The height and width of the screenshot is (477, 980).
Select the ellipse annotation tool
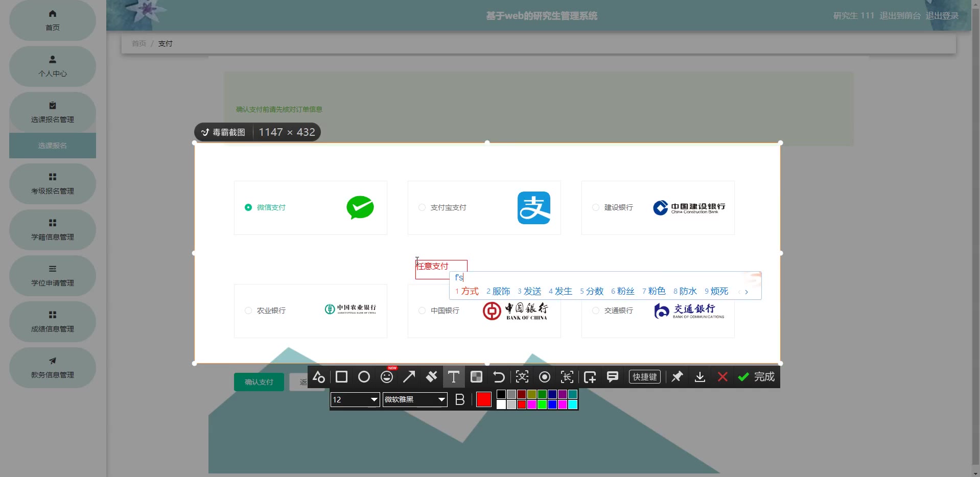click(x=364, y=377)
